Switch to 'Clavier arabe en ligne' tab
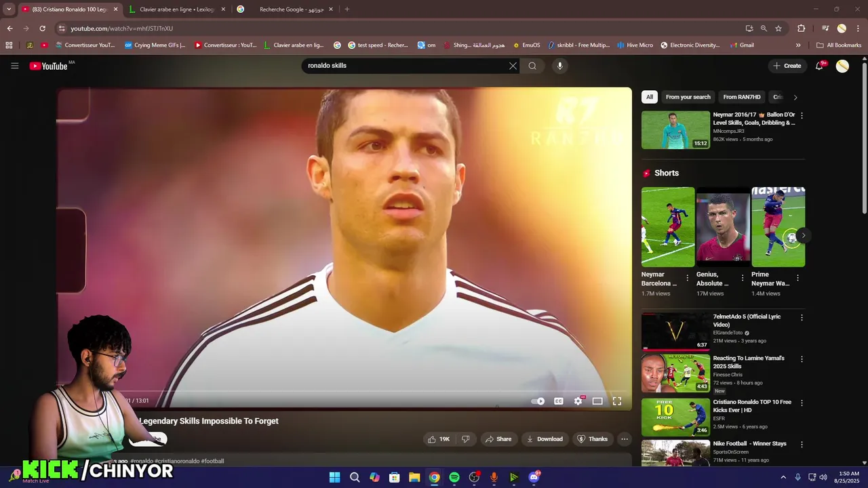Image resolution: width=868 pixels, height=488 pixels. click(x=176, y=9)
